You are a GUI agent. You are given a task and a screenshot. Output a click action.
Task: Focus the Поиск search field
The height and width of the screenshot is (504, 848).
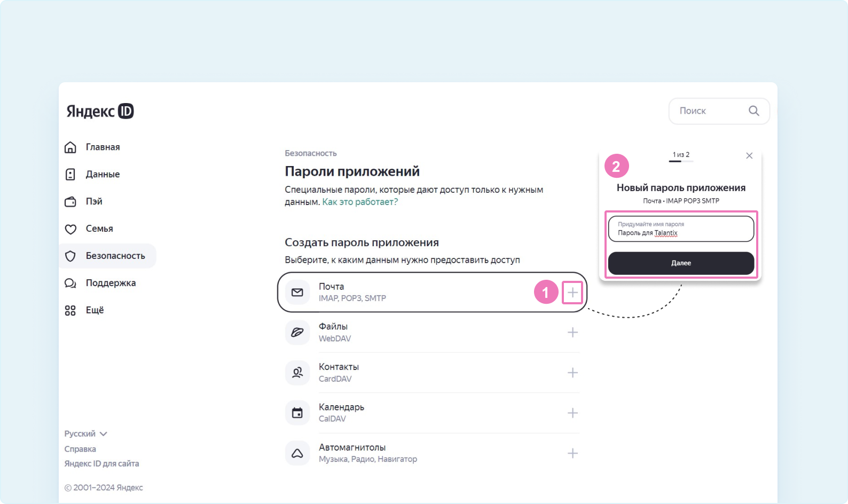(x=719, y=111)
